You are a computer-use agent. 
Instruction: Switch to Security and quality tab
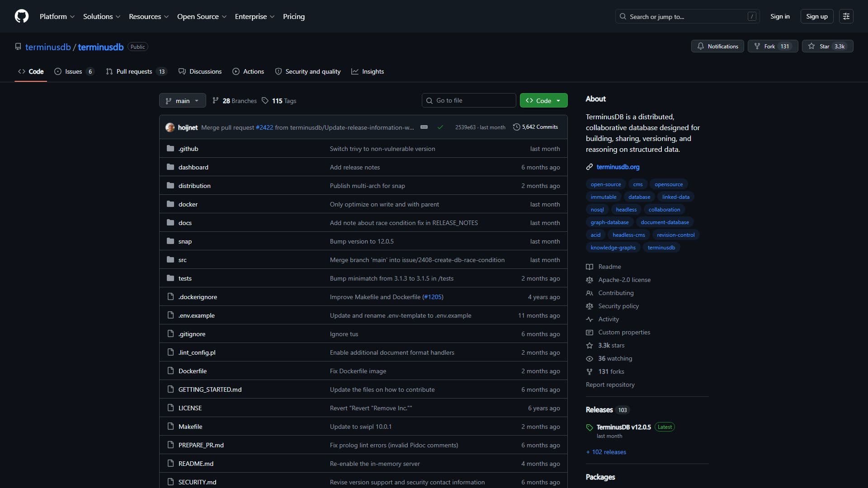[x=308, y=71]
